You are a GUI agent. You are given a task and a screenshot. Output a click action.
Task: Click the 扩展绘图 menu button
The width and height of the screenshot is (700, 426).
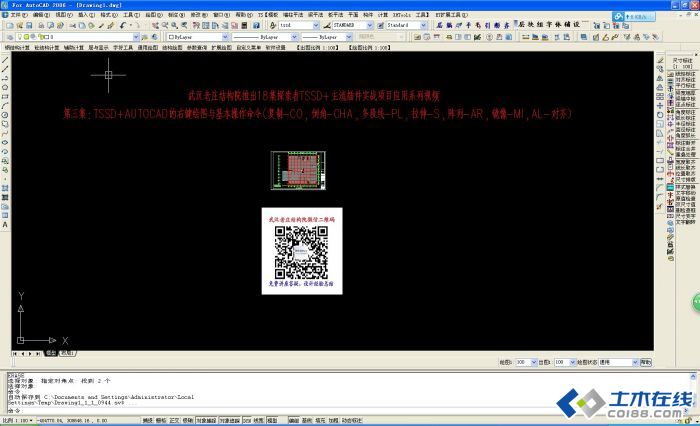point(221,47)
